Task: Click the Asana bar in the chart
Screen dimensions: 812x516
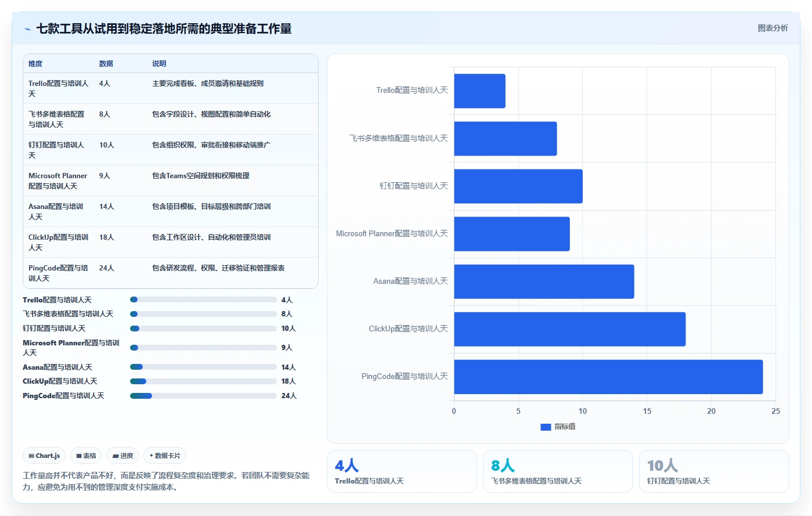Action: [544, 282]
